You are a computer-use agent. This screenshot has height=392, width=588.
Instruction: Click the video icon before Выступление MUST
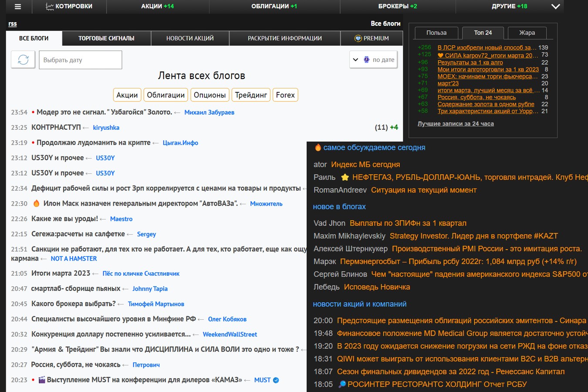(x=42, y=380)
